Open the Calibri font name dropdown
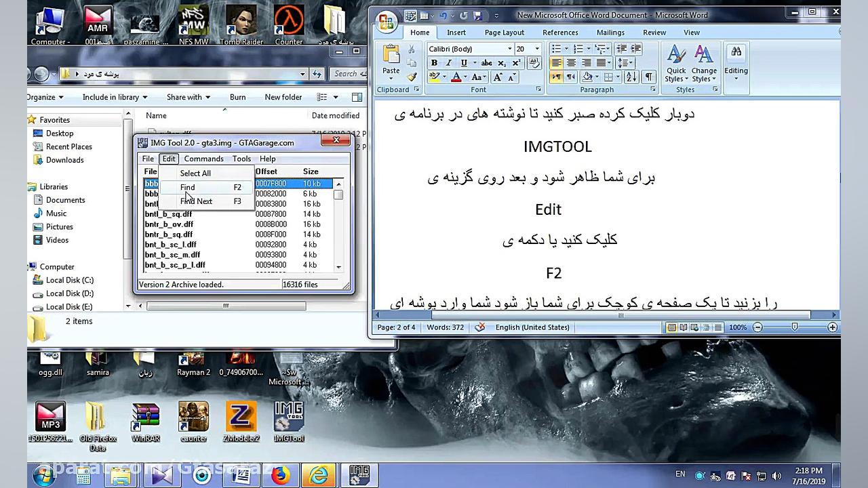868x488 pixels. [509, 49]
